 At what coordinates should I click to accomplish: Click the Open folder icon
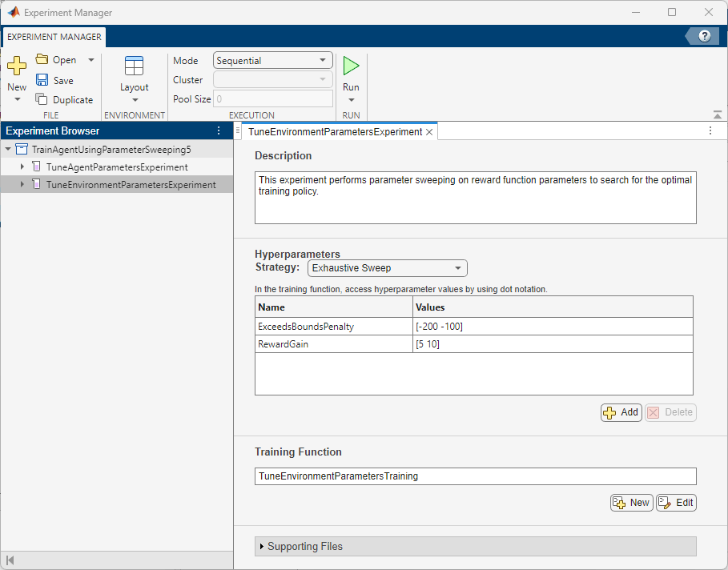[x=42, y=60]
